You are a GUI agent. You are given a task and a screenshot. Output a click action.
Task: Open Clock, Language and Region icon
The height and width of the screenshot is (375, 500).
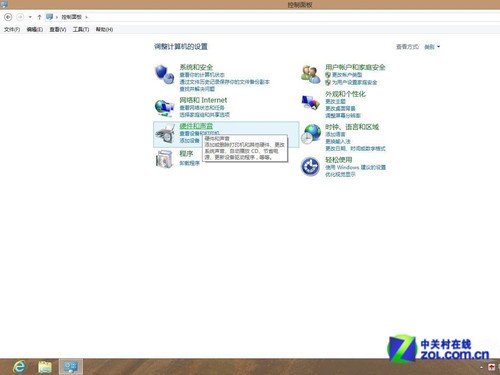[x=311, y=134]
